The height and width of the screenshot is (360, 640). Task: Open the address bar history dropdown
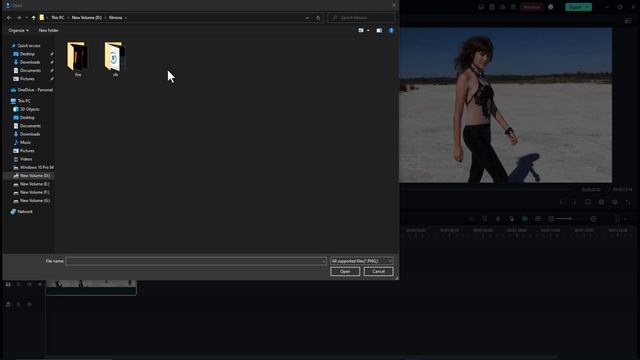coord(307,18)
